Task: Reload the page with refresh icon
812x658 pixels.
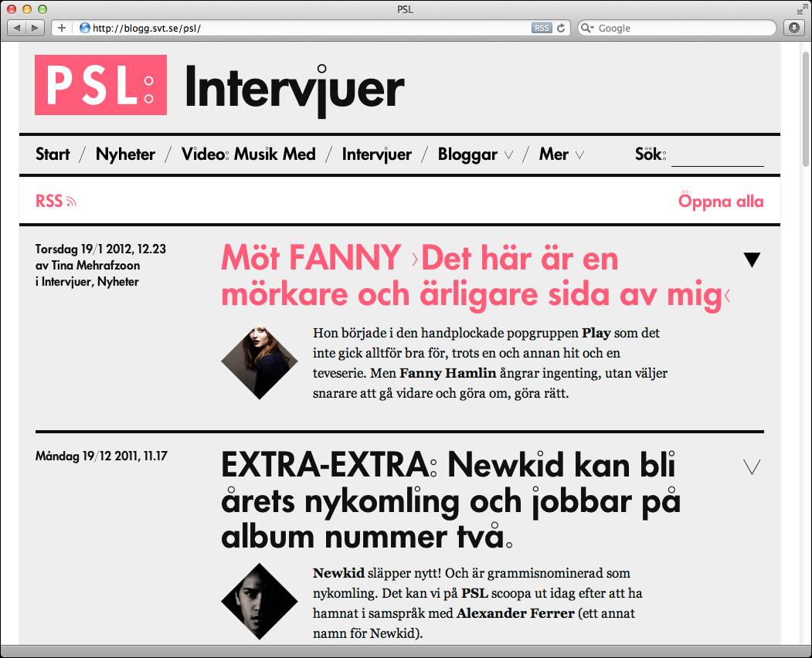Action: 562,28
